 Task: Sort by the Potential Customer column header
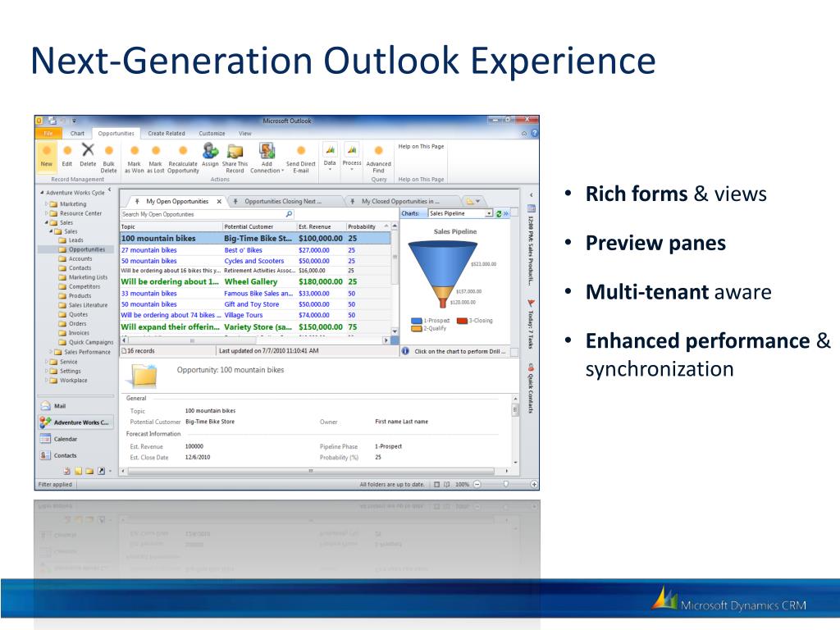pos(260,226)
